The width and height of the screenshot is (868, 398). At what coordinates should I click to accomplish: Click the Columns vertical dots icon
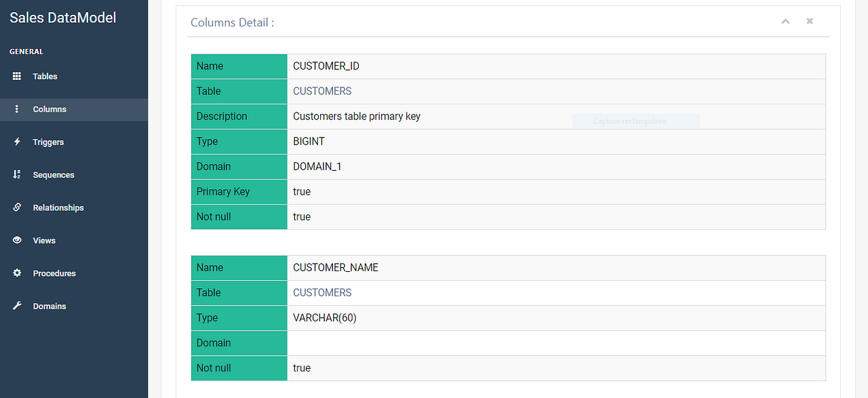[16, 108]
